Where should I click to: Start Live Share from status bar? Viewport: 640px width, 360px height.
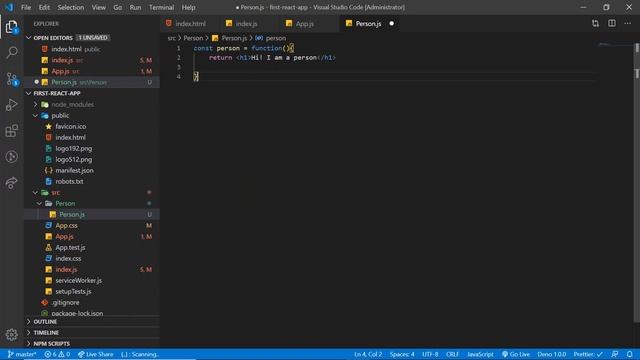click(96, 354)
